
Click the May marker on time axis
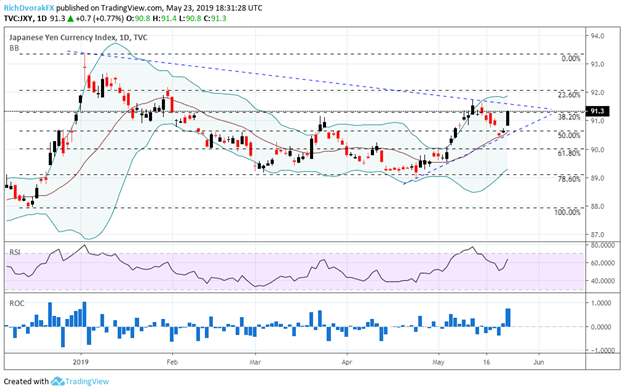coord(438,362)
